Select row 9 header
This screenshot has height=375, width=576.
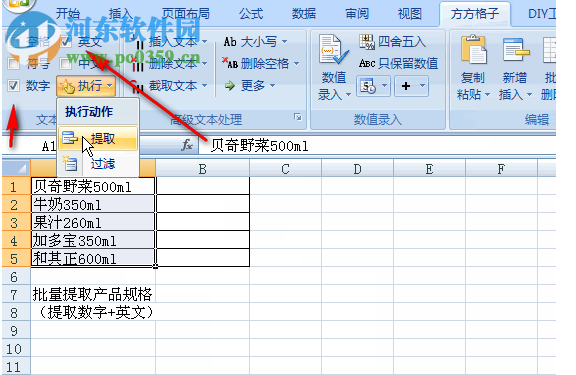[17, 330]
